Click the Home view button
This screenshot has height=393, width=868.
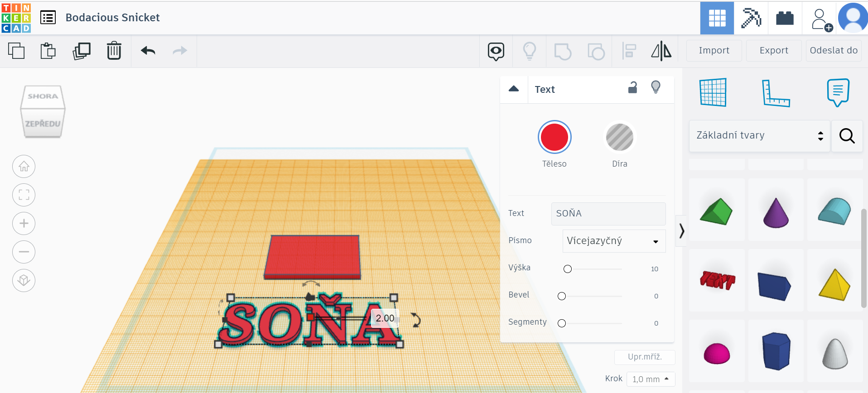click(24, 167)
